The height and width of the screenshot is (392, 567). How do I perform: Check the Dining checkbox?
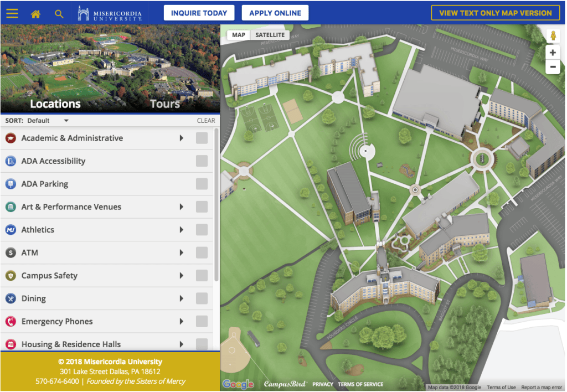(202, 298)
